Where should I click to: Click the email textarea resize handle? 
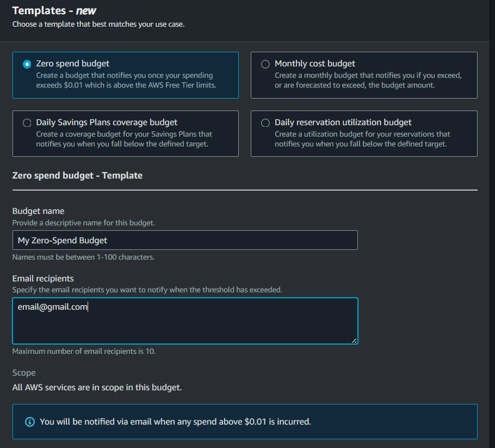(x=354, y=340)
